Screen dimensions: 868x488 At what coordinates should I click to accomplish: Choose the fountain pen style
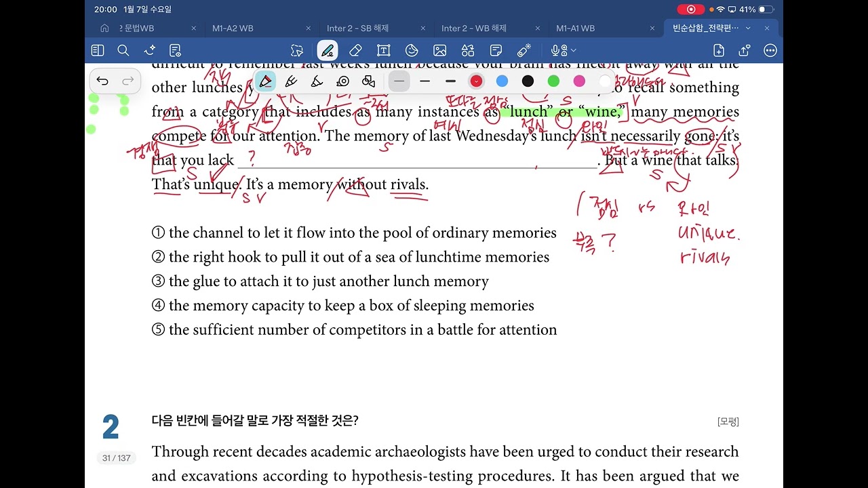(291, 81)
